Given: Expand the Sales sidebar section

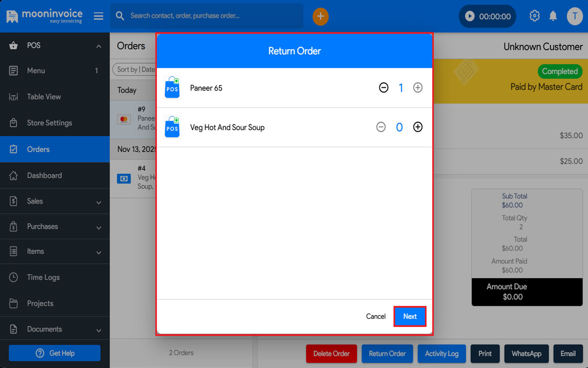Looking at the screenshot, I should tap(98, 202).
